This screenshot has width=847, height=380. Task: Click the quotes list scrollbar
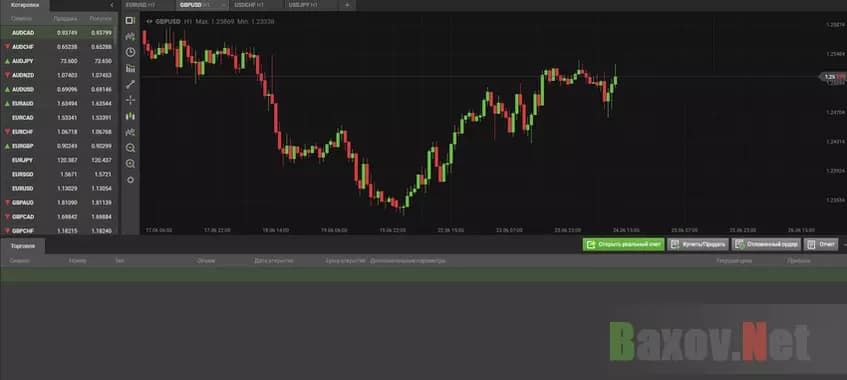click(x=117, y=35)
